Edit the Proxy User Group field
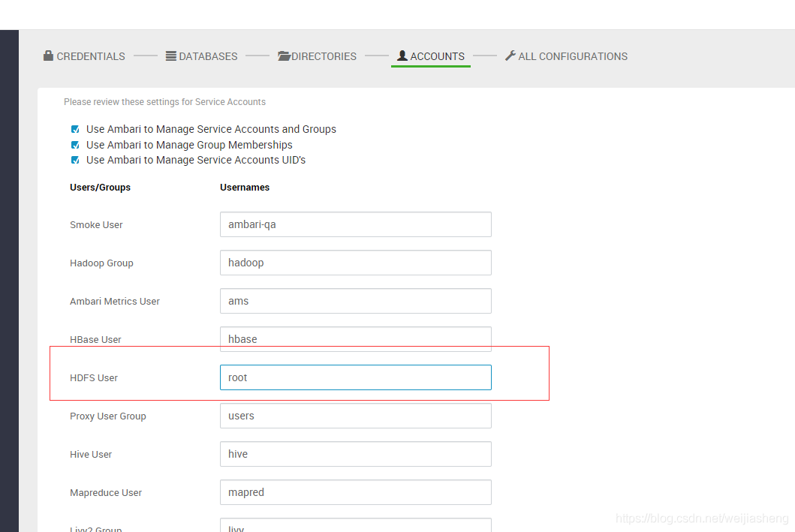 [355, 416]
